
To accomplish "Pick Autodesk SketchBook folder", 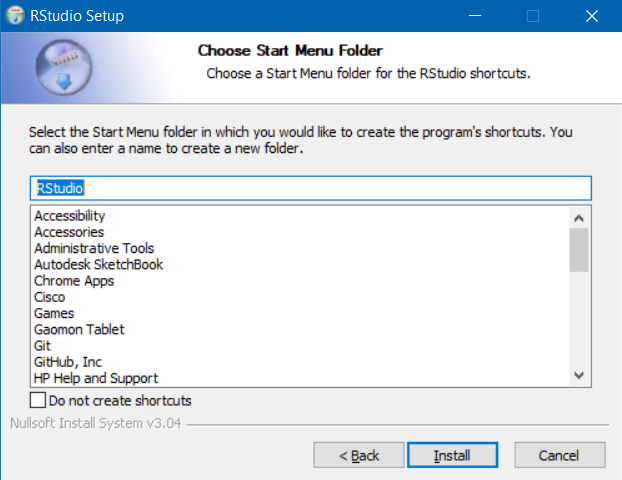I will tap(98, 265).
